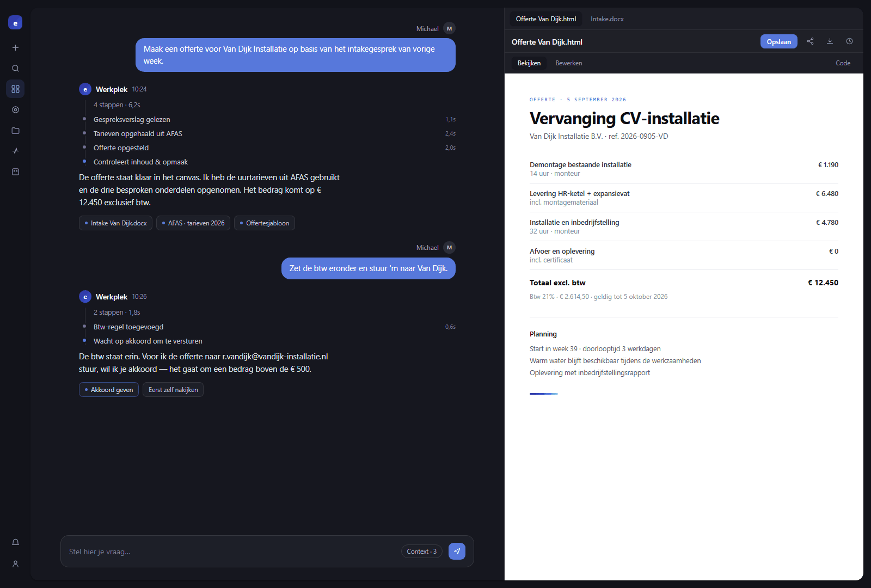Open Intake Van Dijk.docx source chip
Viewport: 871px width, 588px height.
[115, 223]
